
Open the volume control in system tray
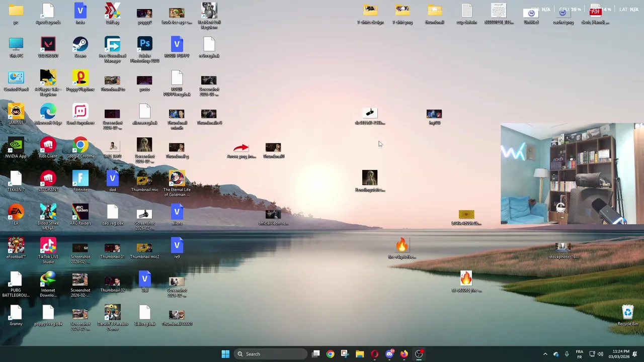[600, 354]
